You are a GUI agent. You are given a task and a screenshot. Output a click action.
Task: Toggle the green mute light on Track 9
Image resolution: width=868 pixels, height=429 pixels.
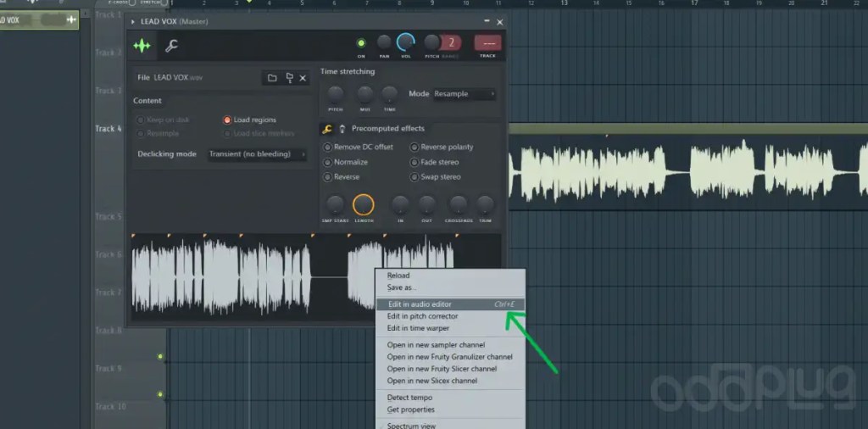(x=160, y=356)
